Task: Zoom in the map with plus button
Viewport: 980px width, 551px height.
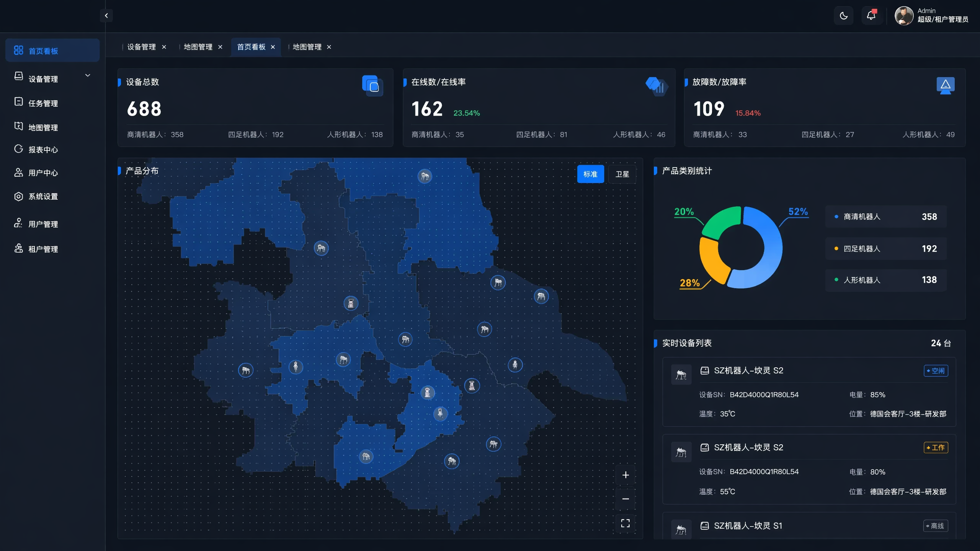Action: [626, 475]
